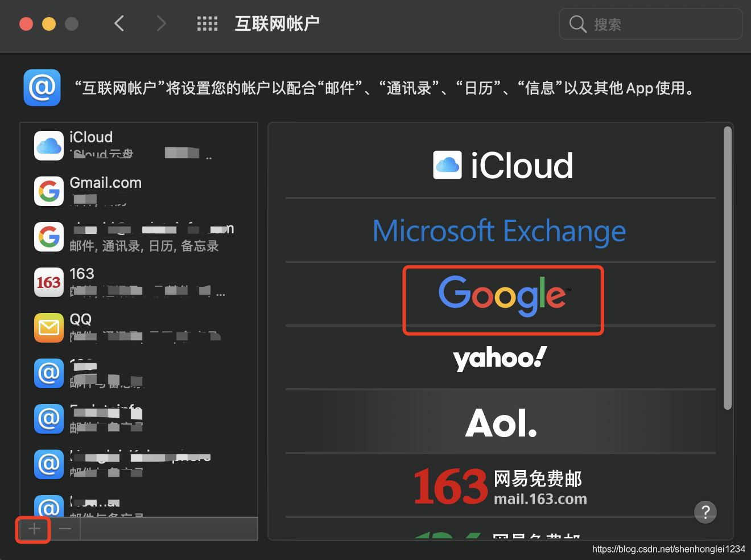Viewport: 751px width, 560px height.
Task: Choose Aol. as the account provider
Action: click(x=501, y=422)
